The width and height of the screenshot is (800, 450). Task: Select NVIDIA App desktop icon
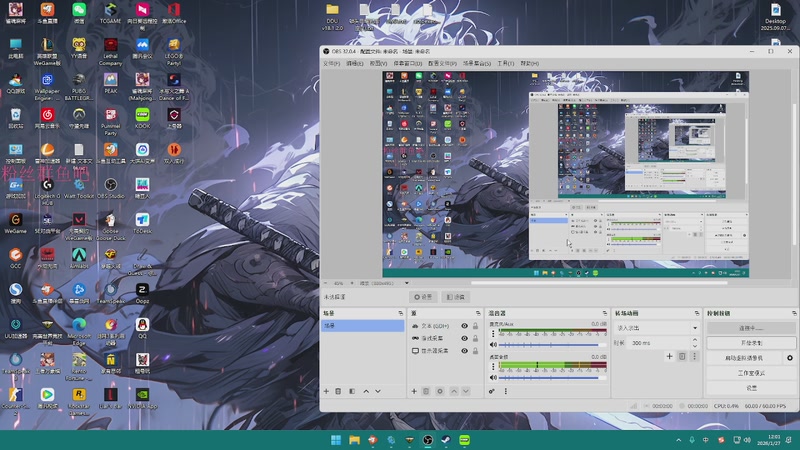(x=142, y=398)
